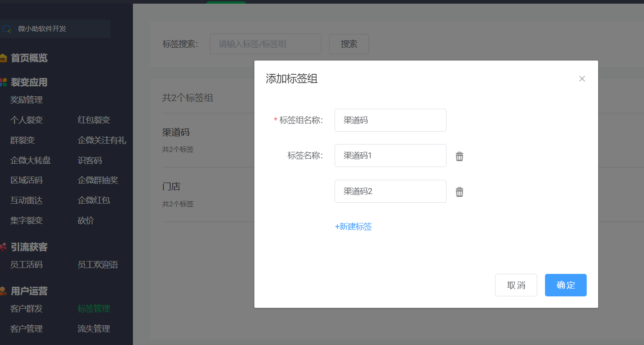Click the 微小助软件开发 logo icon

click(6, 29)
